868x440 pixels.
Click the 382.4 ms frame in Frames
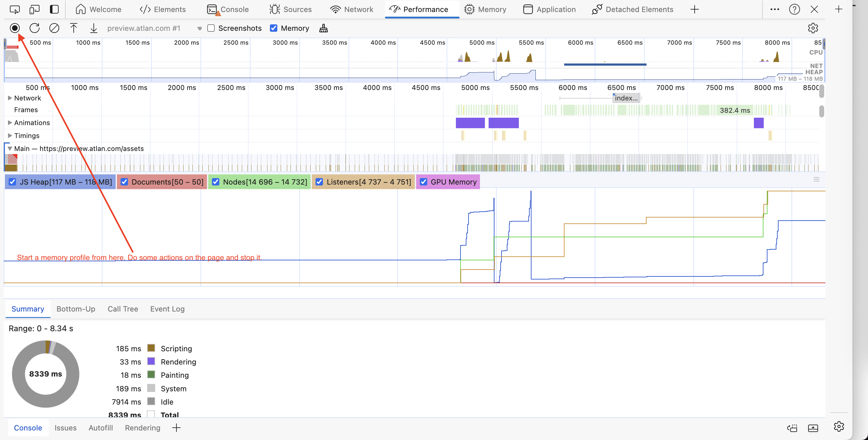[x=734, y=110]
